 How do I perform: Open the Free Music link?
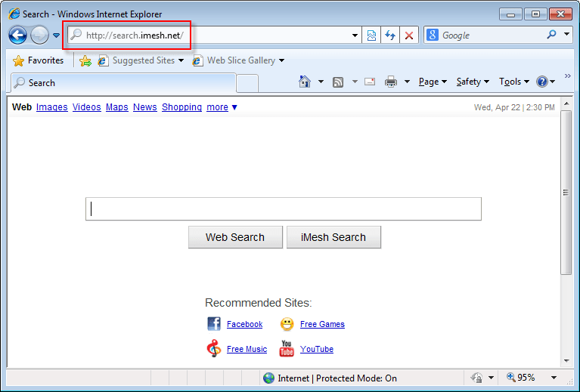[247, 349]
